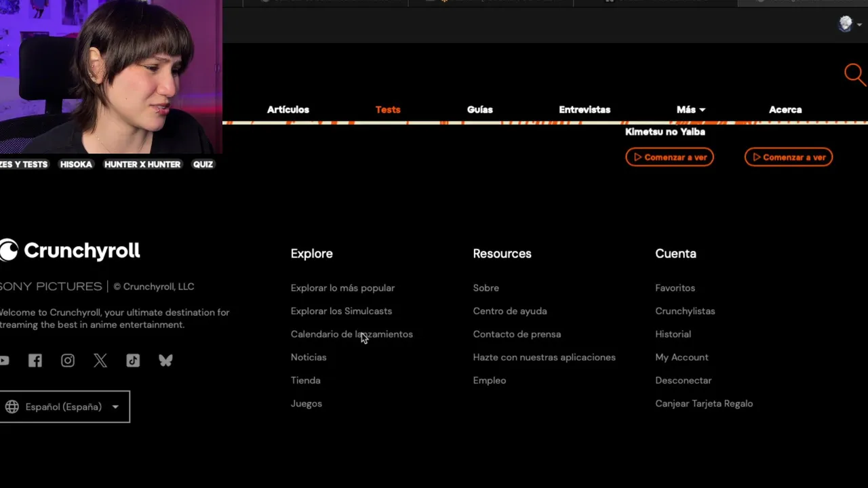This screenshot has width=868, height=488.
Task: Open the Historial account link
Action: (x=673, y=334)
